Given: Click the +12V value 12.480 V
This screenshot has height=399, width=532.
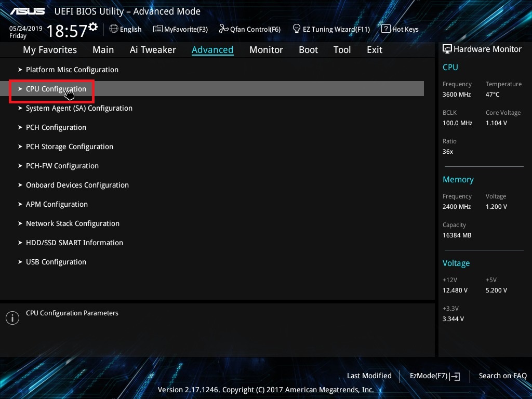Looking at the screenshot, I should pyautogui.click(x=455, y=290).
